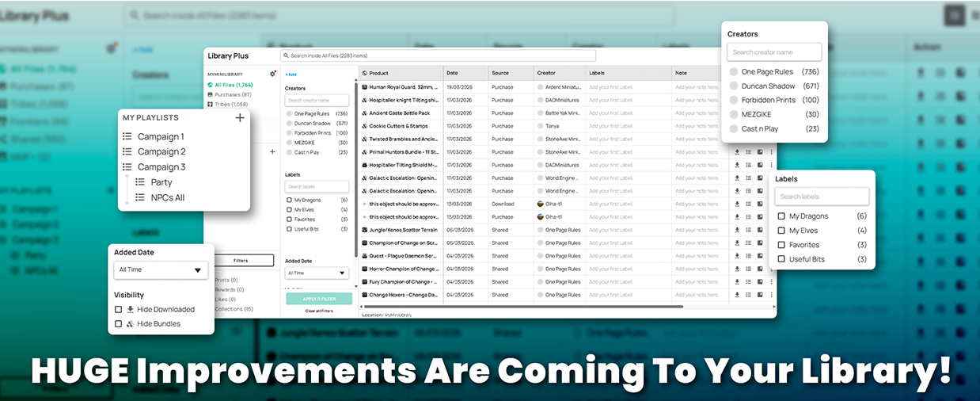980x401 pixels.
Task: Click Add your note here for Twisted Brambles row
Action: coord(697,139)
